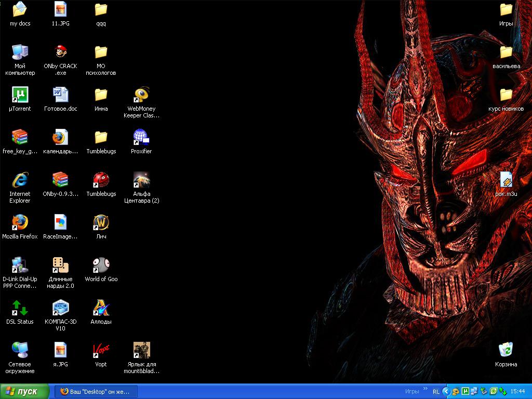Select the WebMoney Keeper Classic shortcut
The image size is (532, 399).
(141, 95)
